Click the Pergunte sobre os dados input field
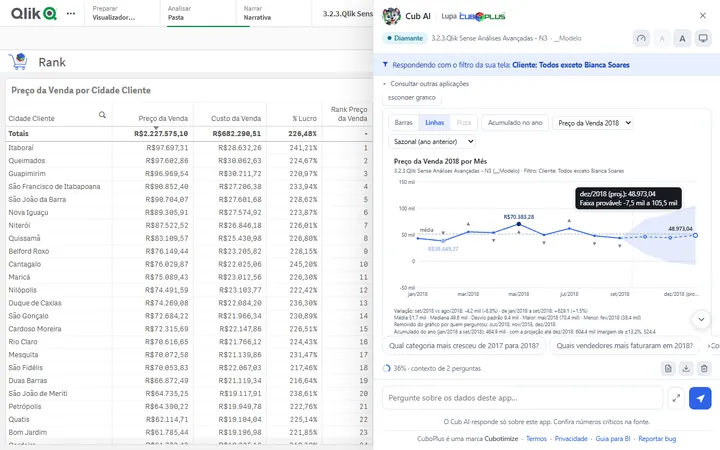Viewport: 720px width, 450px height. 523,398
